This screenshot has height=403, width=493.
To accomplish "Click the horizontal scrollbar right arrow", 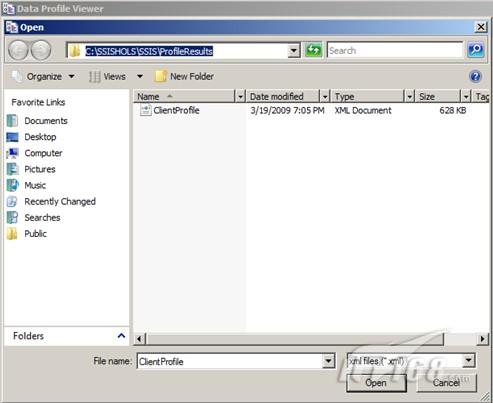I will click(482, 339).
